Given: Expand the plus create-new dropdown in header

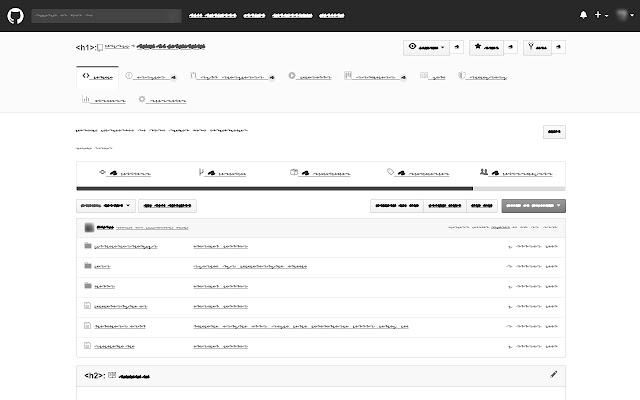Looking at the screenshot, I should click(x=601, y=15).
